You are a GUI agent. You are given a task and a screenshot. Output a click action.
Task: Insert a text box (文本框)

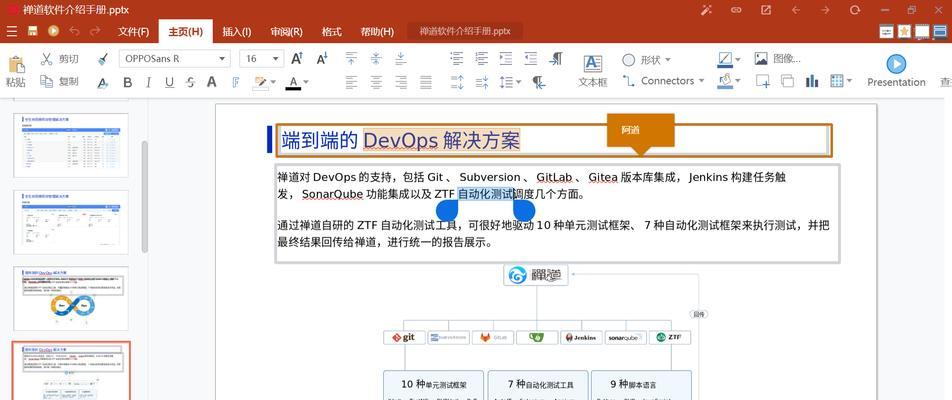(x=593, y=71)
